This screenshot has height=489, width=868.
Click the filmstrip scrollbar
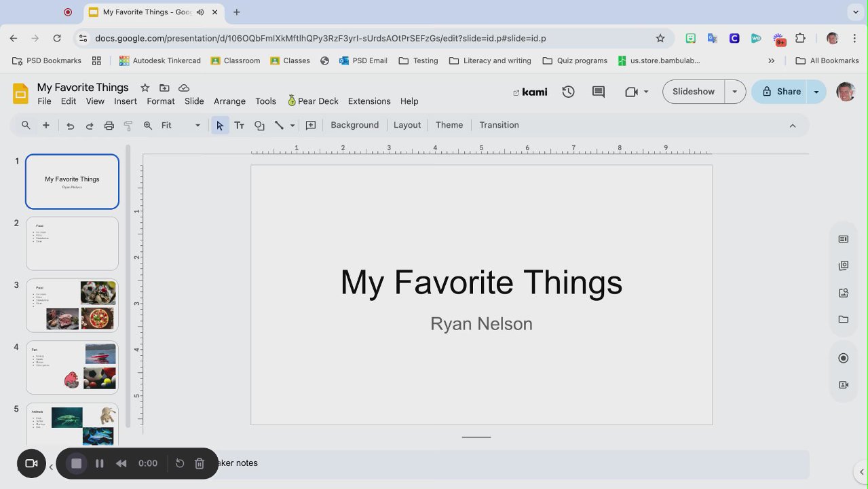[x=128, y=285]
